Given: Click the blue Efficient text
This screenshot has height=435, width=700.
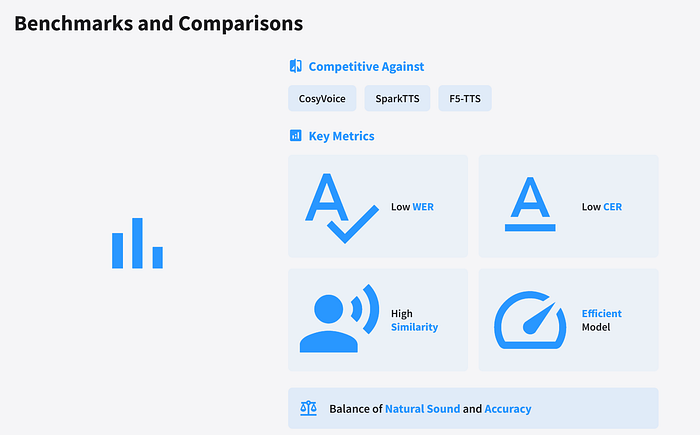Looking at the screenshot, I should tap(601, 314).
